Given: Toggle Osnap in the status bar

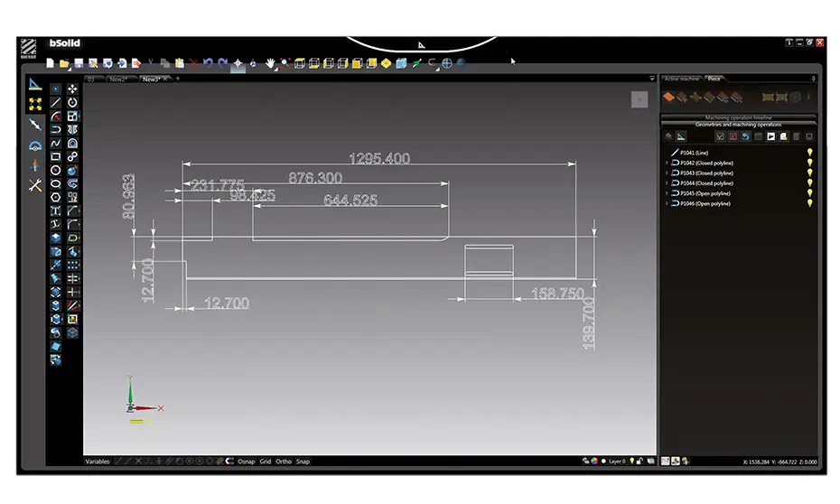Looking at the screenshot, I should [246, 462].
